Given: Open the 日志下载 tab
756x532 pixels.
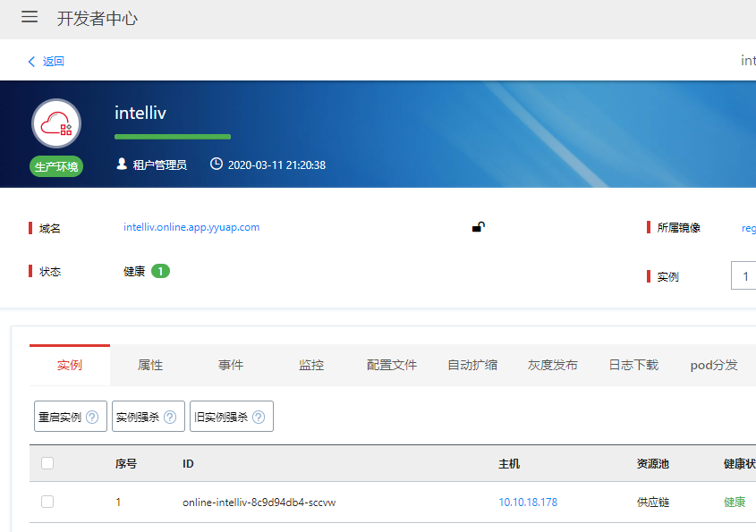Looking at the screenshot, I should pyautogui.click(x=633, y=365).
